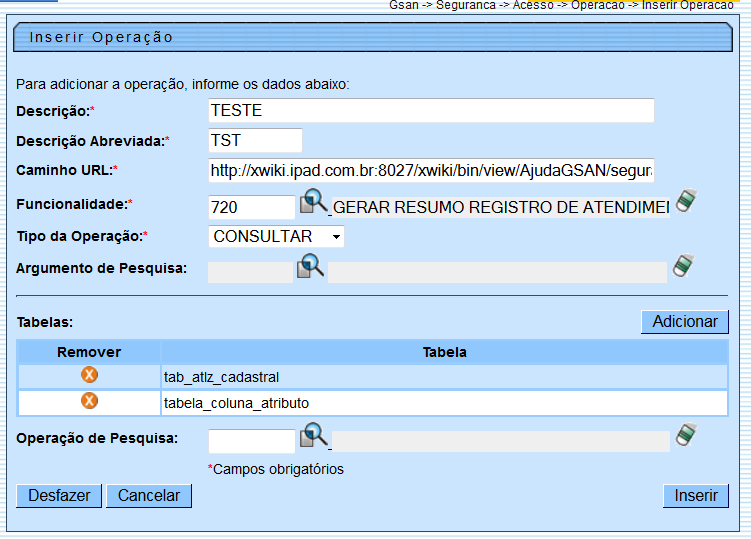Viewport: 751px width, 539px height.
Task: Click the Inserir button
Action: tap(696, 495)
